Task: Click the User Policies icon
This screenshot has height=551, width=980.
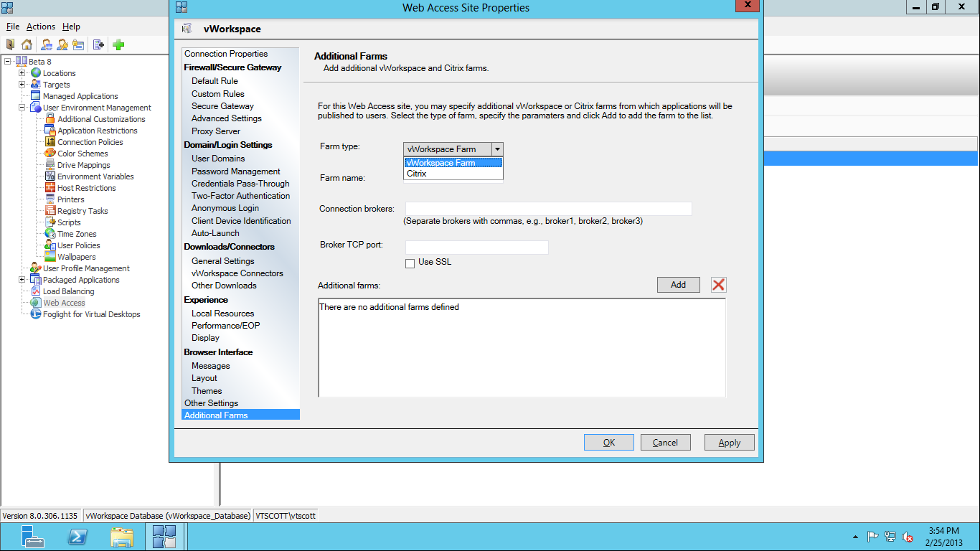Action: coord(50,245)
